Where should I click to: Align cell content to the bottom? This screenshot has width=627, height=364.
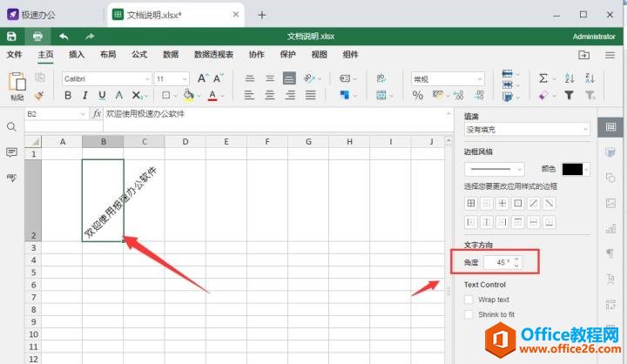(289, 78)
